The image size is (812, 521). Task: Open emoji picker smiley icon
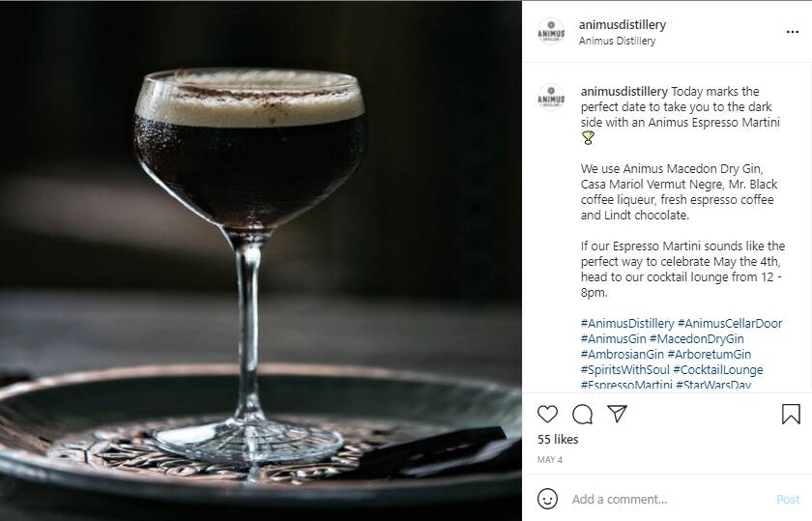coord(547,499)
